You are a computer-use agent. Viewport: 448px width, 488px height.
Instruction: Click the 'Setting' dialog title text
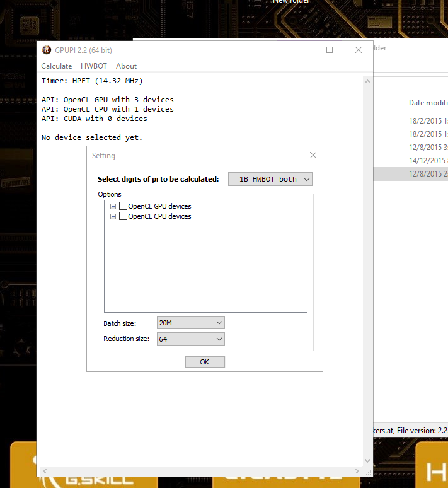103,156
